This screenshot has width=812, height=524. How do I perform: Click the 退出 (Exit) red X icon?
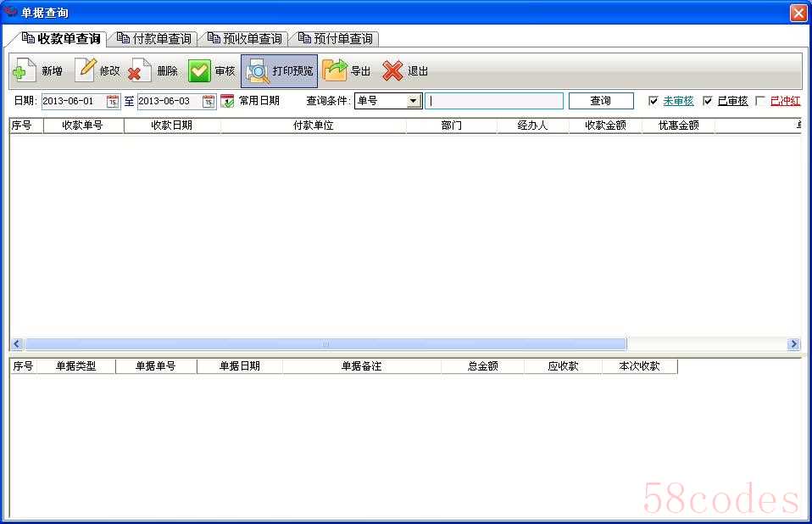click(392, 71)
